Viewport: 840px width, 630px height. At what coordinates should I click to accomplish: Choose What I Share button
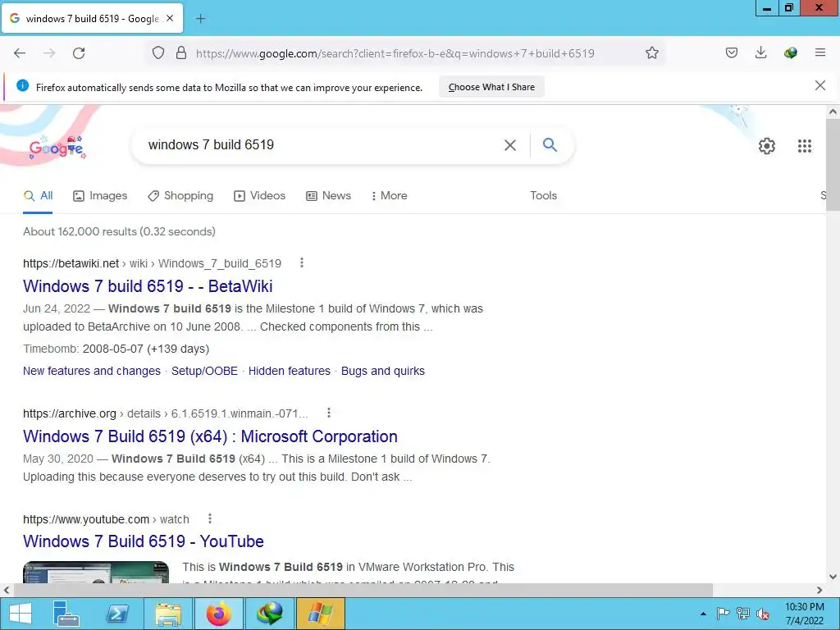[x=492, y=87]
